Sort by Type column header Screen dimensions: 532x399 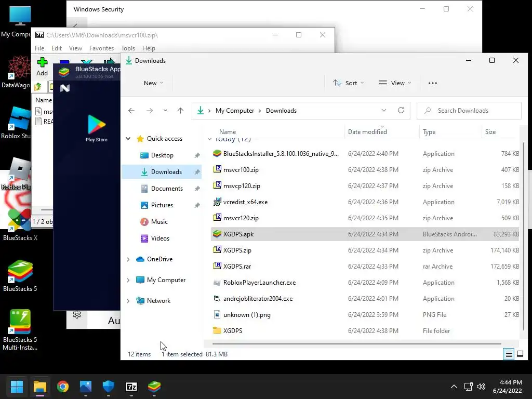click(x=450, y=131)
